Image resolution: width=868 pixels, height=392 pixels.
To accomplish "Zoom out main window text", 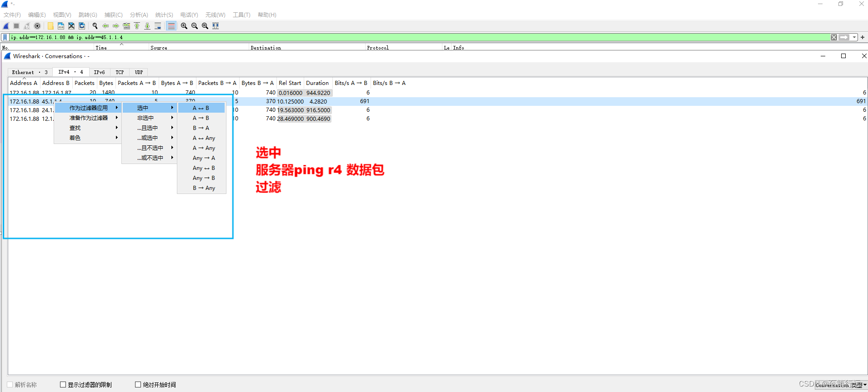I will (x=195, y=26).
